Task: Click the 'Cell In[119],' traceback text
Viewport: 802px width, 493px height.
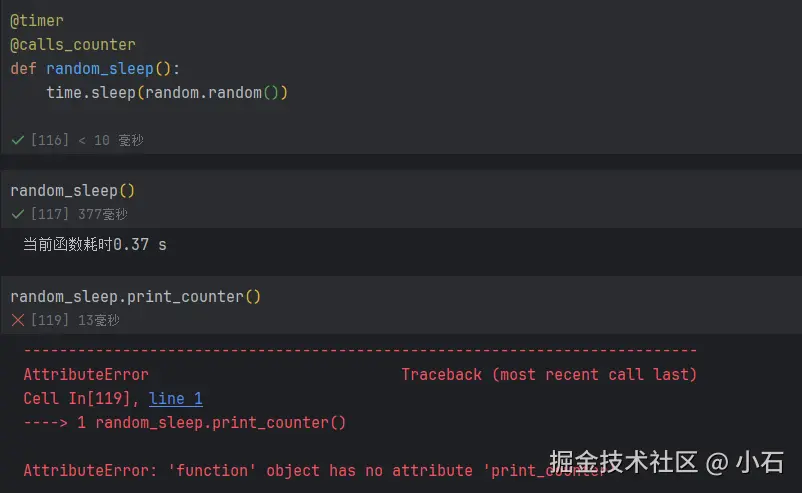Action: click(81, 398)
